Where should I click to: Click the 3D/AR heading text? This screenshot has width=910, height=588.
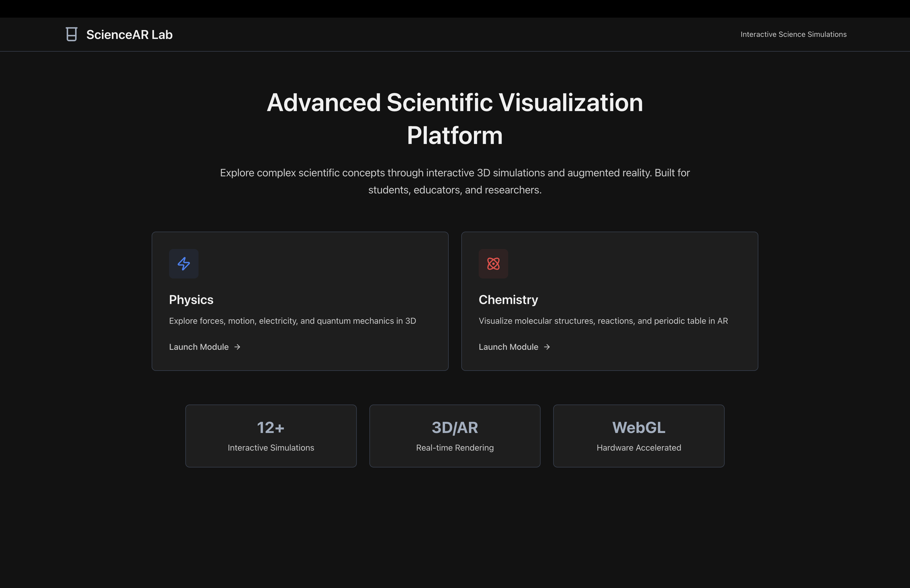(x=454, y=427)
